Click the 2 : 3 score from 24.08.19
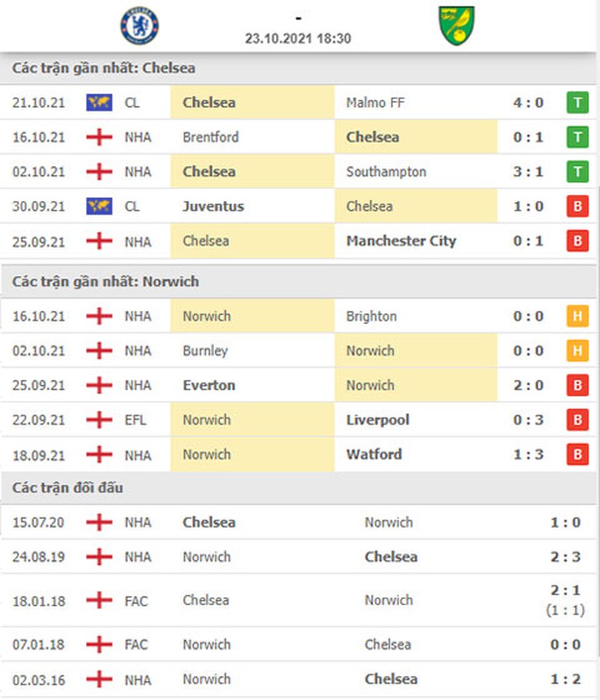Screen dimensions: 600x700 point(565,557)
